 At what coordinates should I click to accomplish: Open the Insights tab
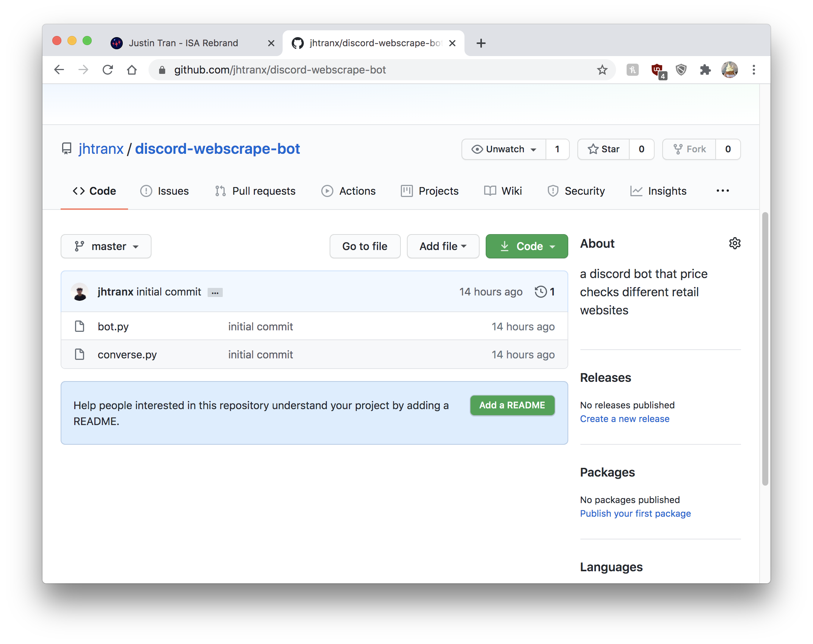[x=658, y=191]
